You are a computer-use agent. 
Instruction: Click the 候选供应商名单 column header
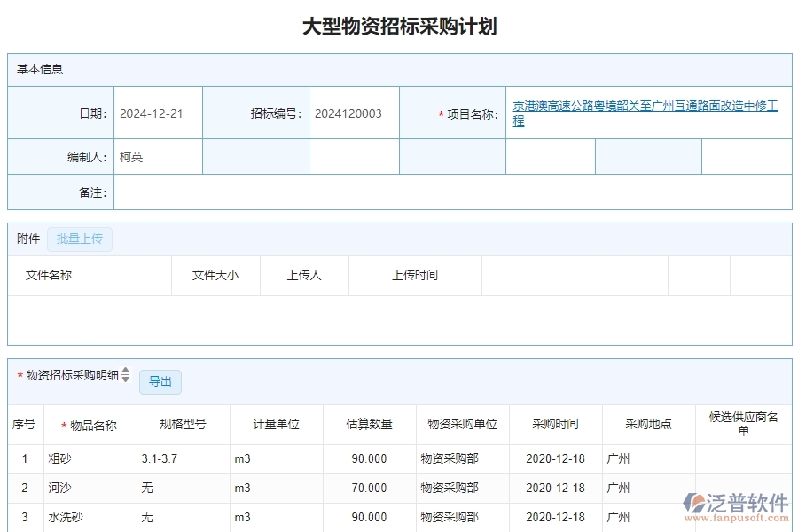[743, 424]
